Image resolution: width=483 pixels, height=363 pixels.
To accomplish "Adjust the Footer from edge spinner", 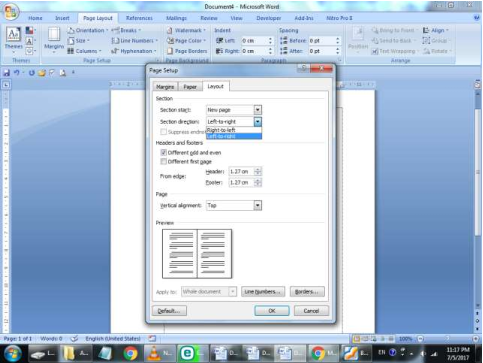I will (258, 182).
